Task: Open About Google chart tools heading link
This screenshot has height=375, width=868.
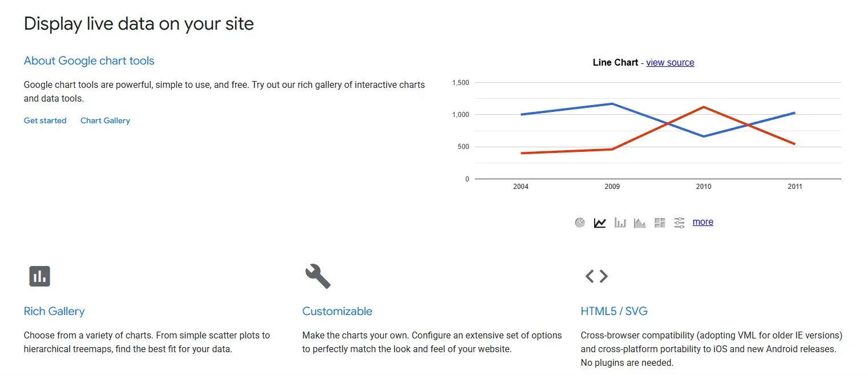Action: [89, 61]
